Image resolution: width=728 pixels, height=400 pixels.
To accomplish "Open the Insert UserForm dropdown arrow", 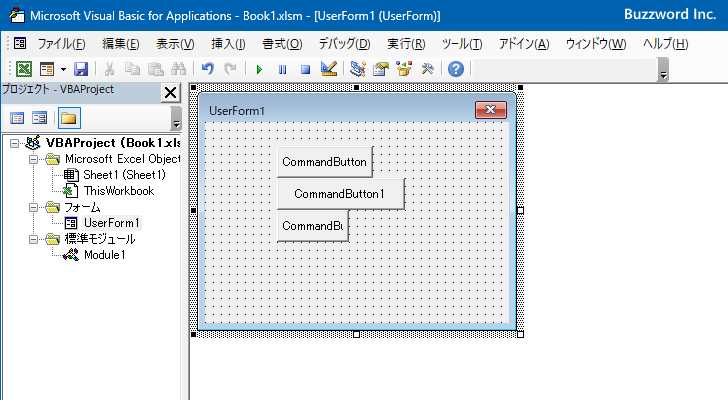I will pos(63,70).
